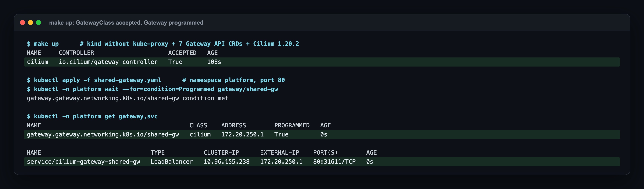Click 'cilium' under the CLASS column
The width and height of the screenshot is (644, 189).
pos(200,135)
